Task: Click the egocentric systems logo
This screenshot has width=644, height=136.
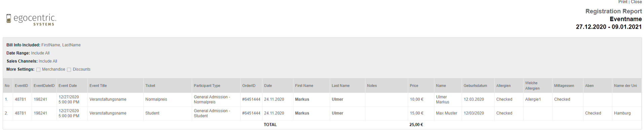Action: pyautogui.click(x=31, y=19)
